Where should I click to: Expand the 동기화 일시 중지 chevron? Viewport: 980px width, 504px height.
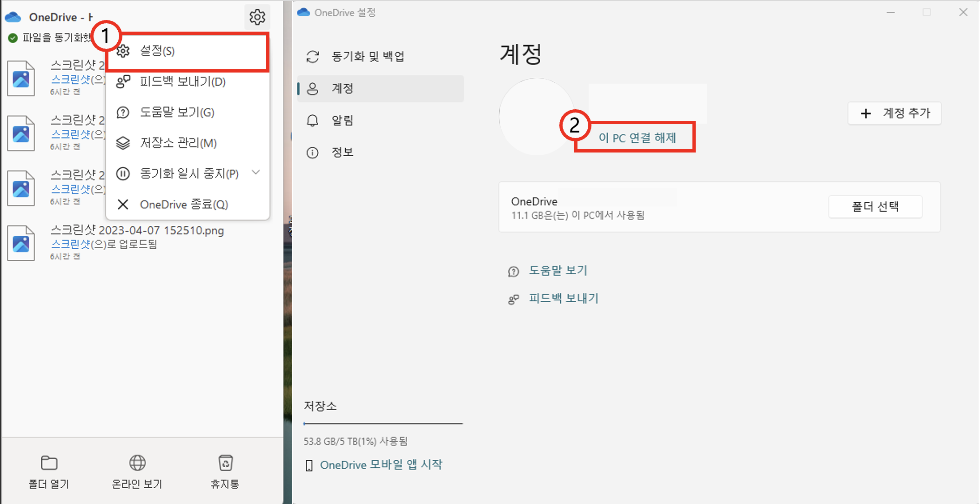coord(255,172)
